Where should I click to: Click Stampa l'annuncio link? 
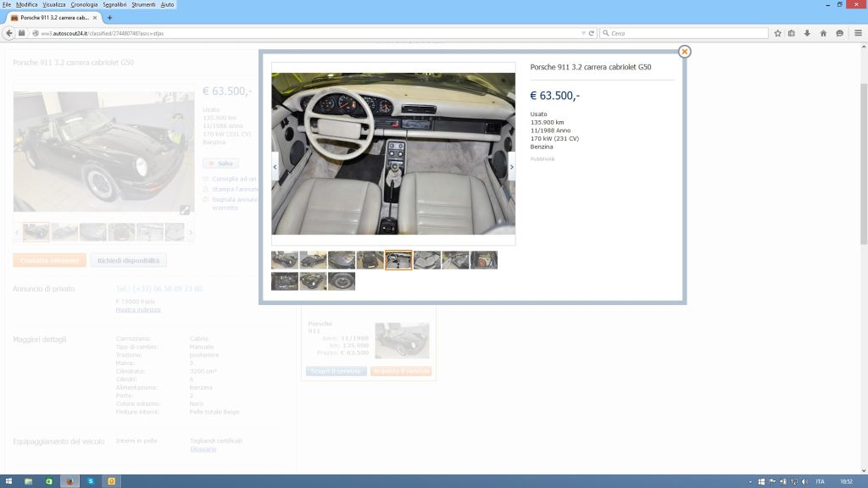coord(236,189)
